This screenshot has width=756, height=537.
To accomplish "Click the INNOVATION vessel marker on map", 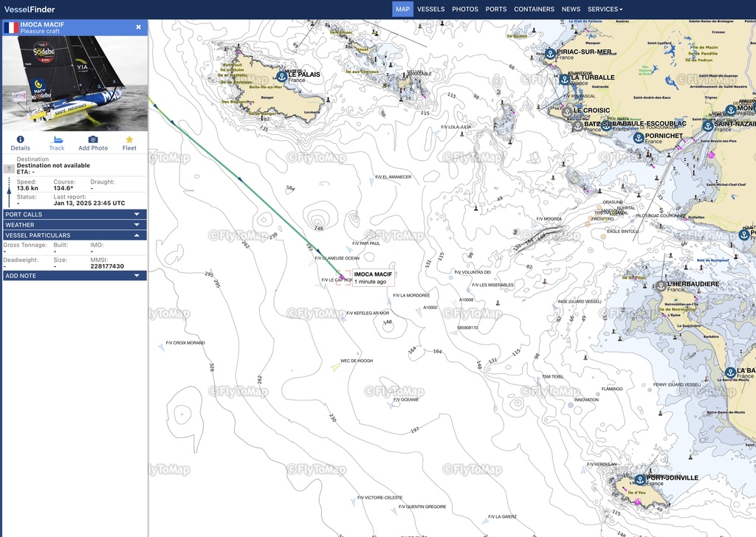I will pyautogui.click(x=571, y=405).
